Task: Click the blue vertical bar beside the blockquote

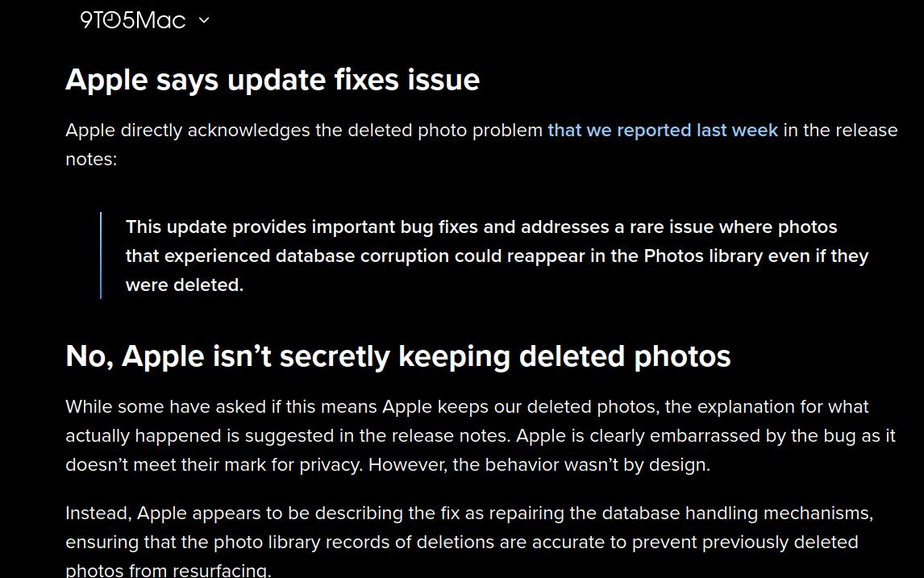Action: (101, 255)
